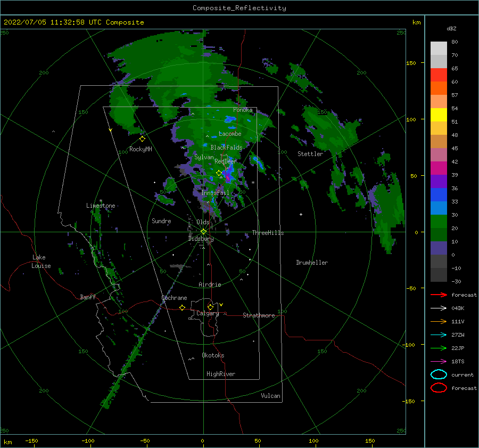Click the blue echo cell south of Ponoka
Screen dimensions: 479x448
point(230,119)
